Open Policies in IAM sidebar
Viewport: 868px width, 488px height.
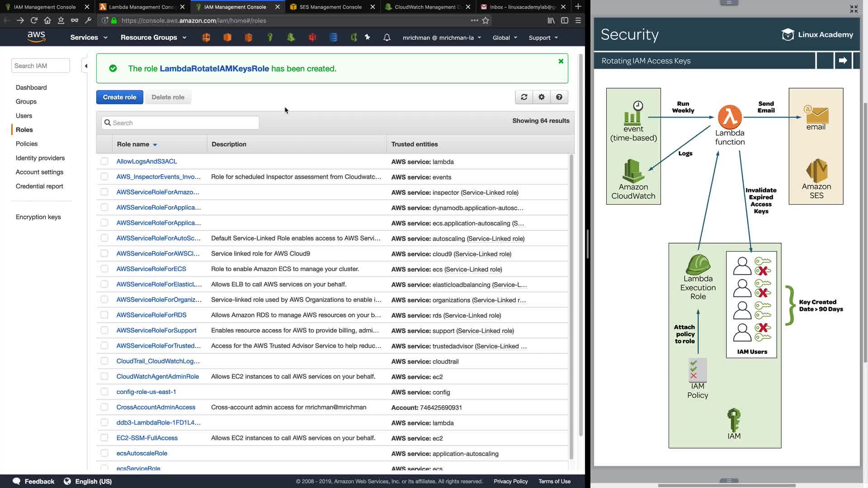(27, 144)
